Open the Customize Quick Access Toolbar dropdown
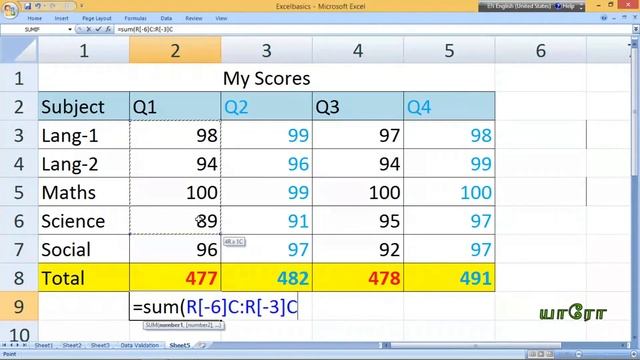This screenshot has height=360, width=640. pyautogui.click(x=82, y=6)
